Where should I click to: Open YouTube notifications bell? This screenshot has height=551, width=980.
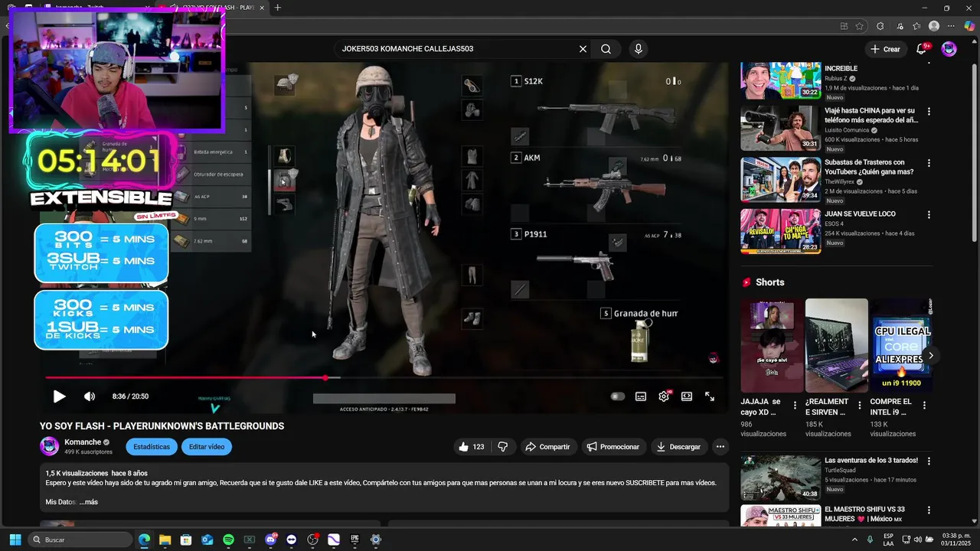pyautogui.click(x=922, y=49)
